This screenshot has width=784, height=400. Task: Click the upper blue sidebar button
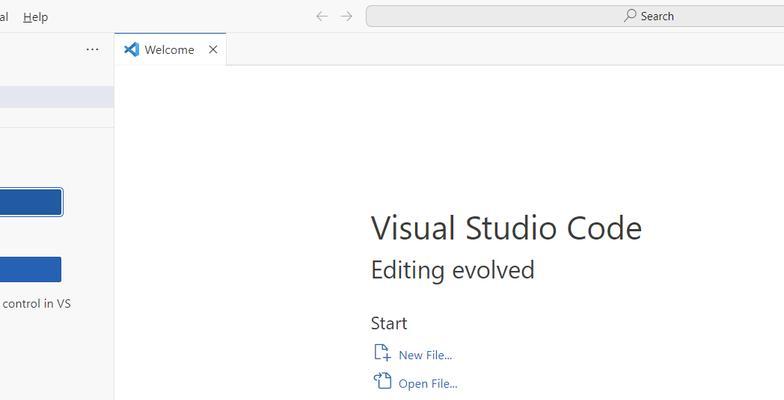31,202
